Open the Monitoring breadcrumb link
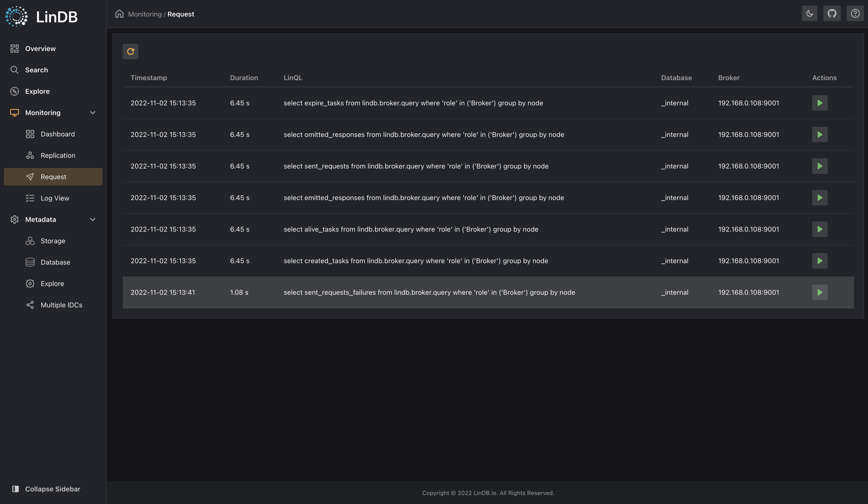The image size is (868, 504). point(145,14)
